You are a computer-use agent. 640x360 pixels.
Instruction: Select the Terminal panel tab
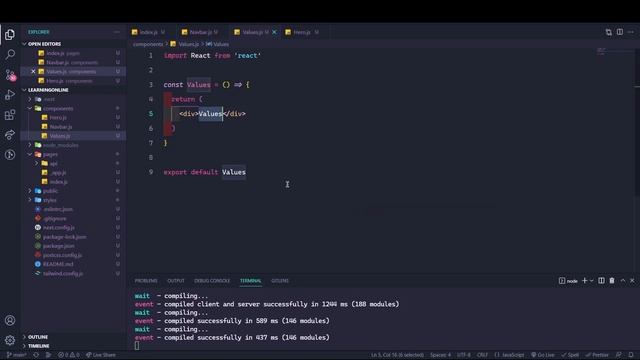coord(250,281)
